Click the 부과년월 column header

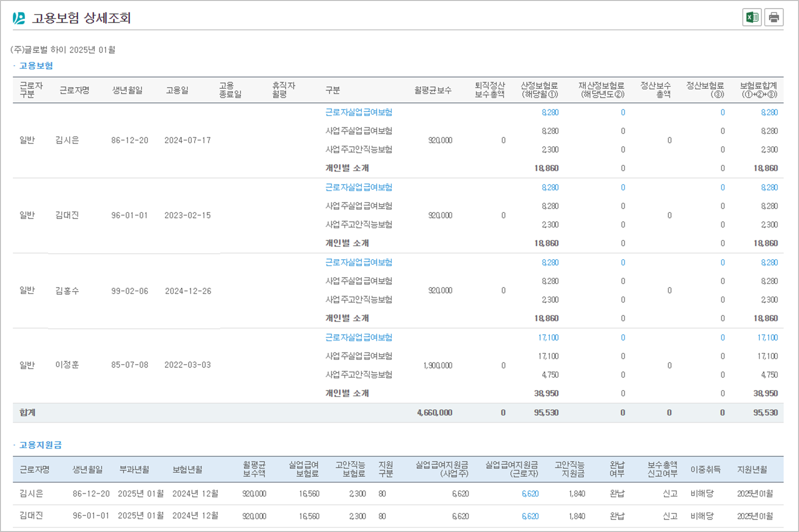point(134,469)
